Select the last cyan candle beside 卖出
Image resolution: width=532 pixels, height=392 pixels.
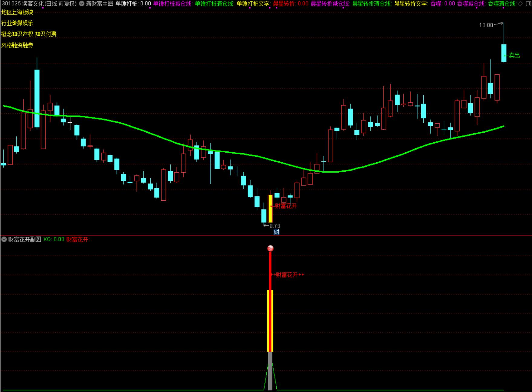(x=504, y=53)
